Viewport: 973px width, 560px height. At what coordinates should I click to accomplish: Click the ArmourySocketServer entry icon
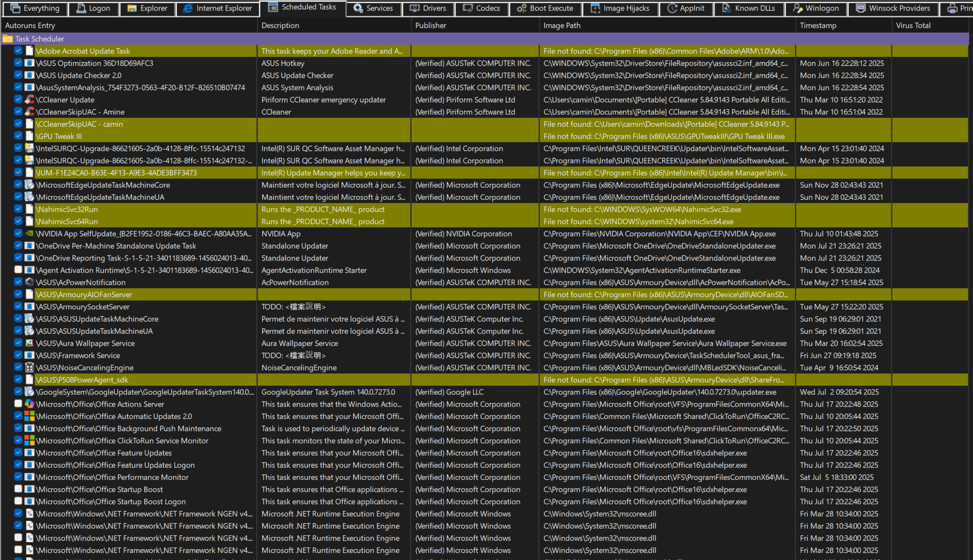29,307
